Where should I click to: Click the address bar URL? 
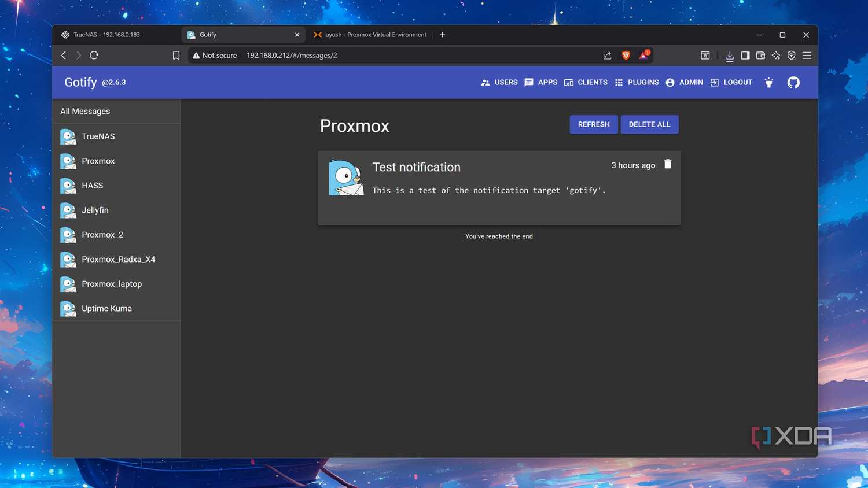[x=292, y=56]
